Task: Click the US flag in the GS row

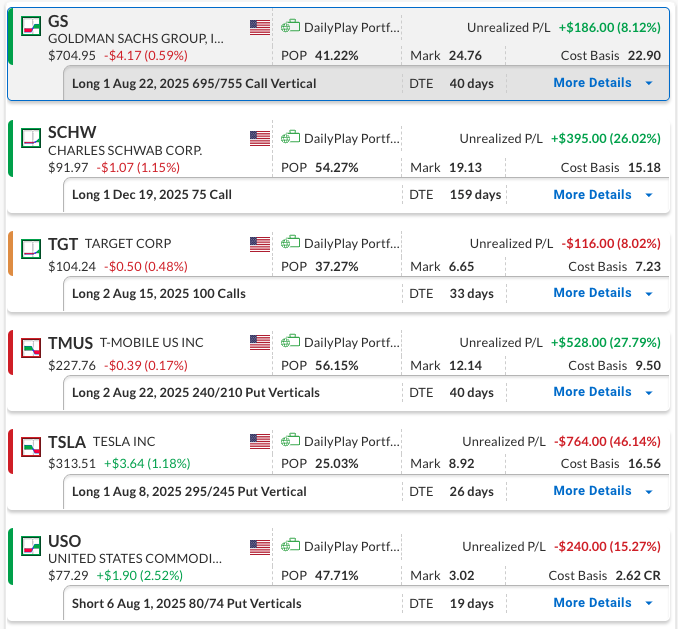Action: 260,27
